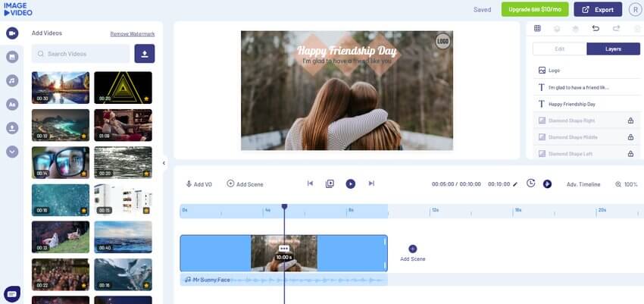Select the white product mockup video thumbnail

tap(123, 199)
